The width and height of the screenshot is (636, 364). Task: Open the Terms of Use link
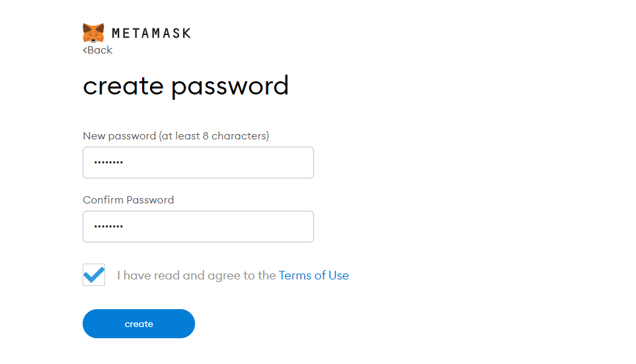coord(313,275)
